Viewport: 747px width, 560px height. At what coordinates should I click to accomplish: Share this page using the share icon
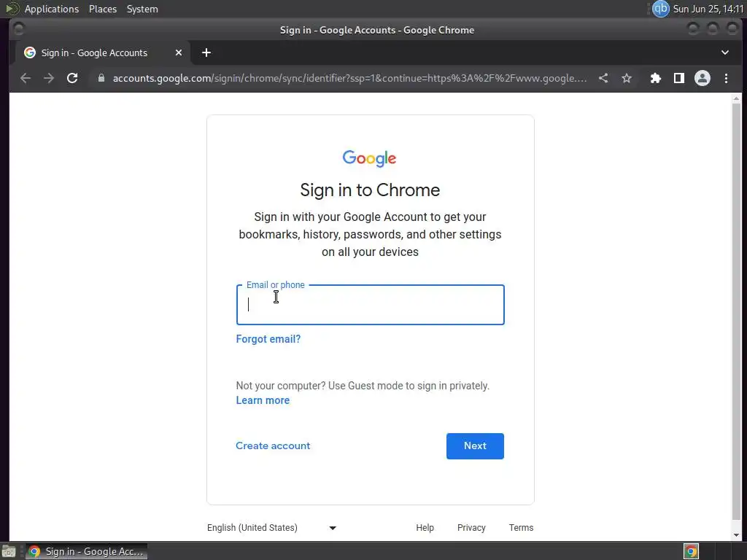coord(603,78)
